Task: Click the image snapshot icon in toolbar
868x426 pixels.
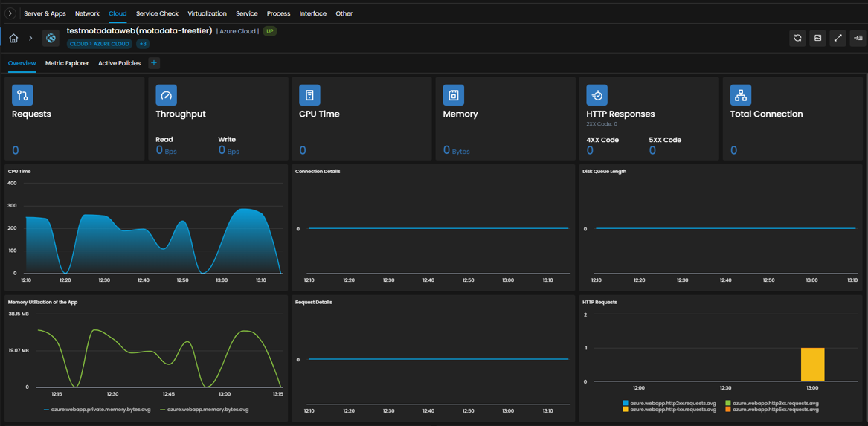Action: coord(817,38)
